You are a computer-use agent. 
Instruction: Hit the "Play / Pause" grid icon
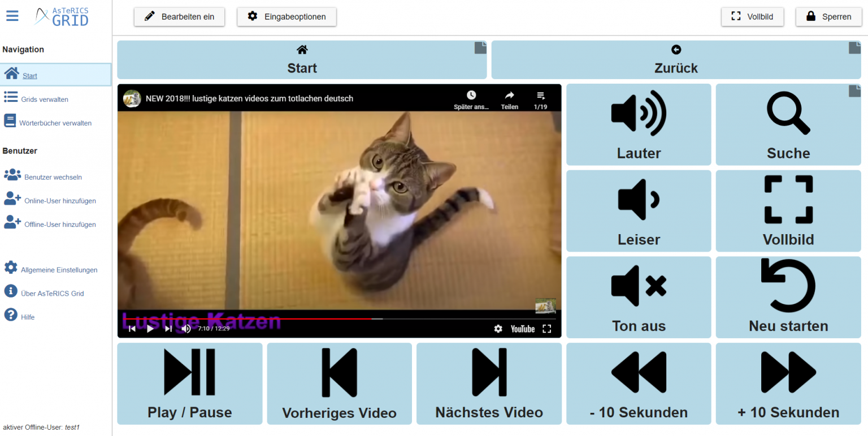tap(189, 383)
